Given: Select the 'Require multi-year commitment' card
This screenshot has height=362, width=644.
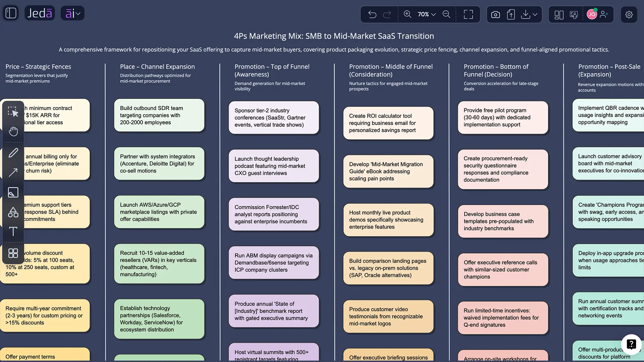Looking at the screenshot, I should [45, 315].
